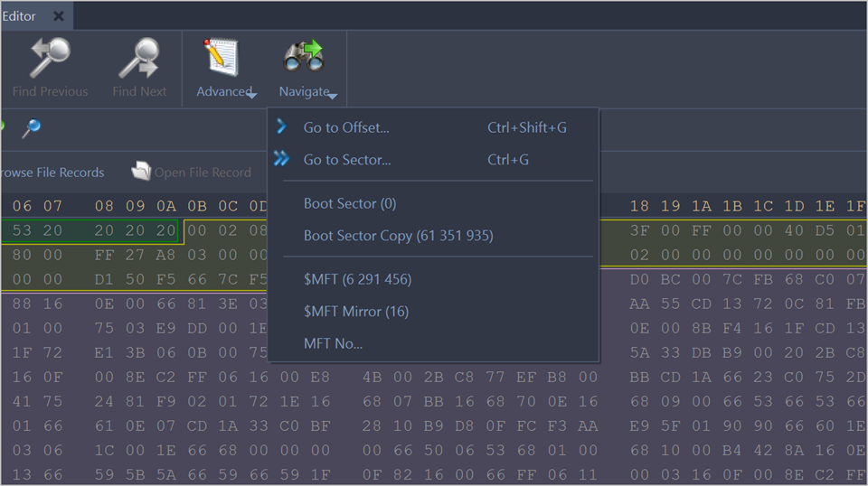Click the Advanced notepad icon
The width and height of the screenshot is (868, 486).
221,56
